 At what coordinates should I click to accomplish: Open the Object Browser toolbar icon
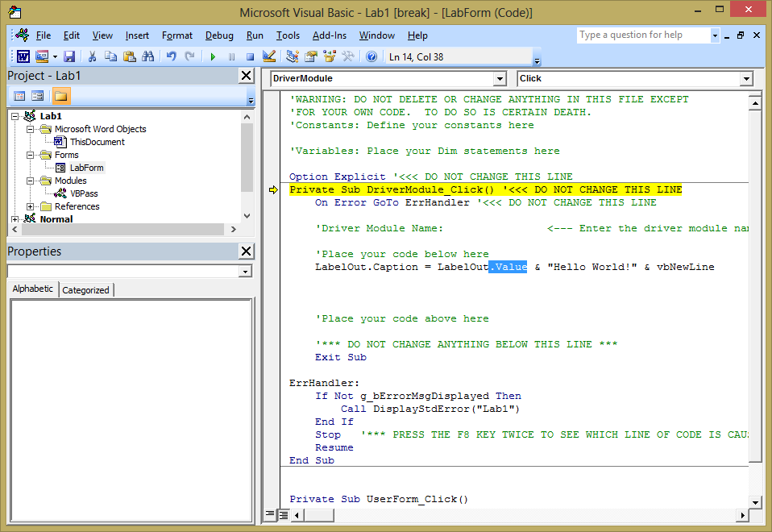pyautogui.click(x=330, y=56)
